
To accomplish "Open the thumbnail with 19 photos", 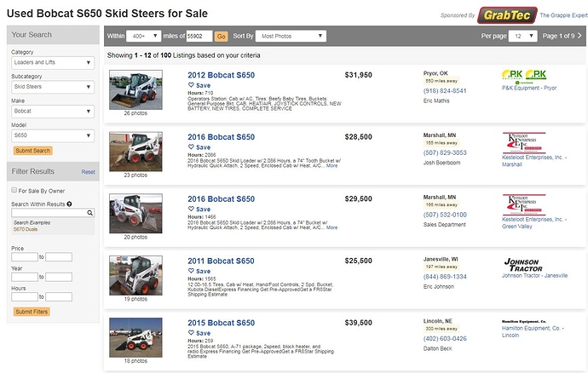I will tap(135, 276).
